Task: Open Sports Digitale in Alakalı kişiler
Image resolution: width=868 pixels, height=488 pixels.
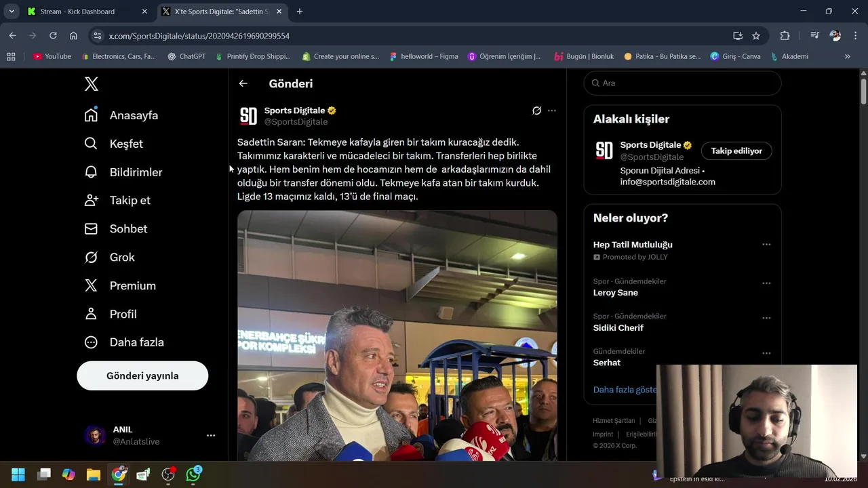Action: 650,145
